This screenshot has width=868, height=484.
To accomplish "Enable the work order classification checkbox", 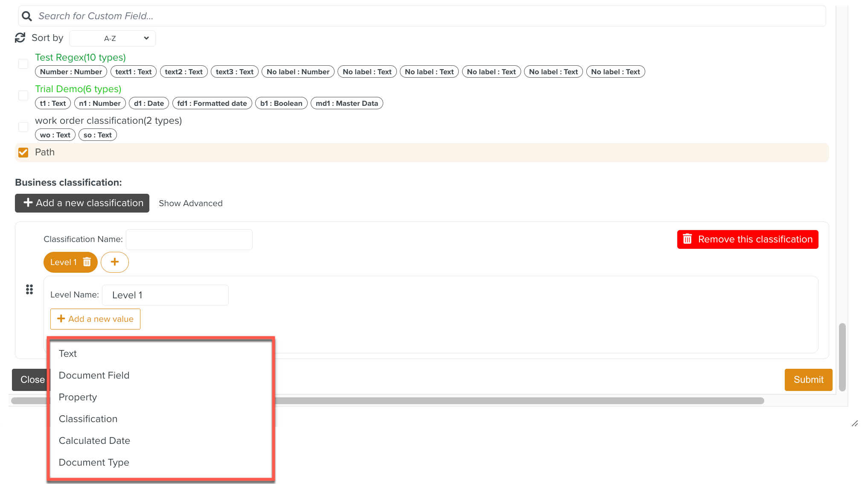I will (23, 127).
